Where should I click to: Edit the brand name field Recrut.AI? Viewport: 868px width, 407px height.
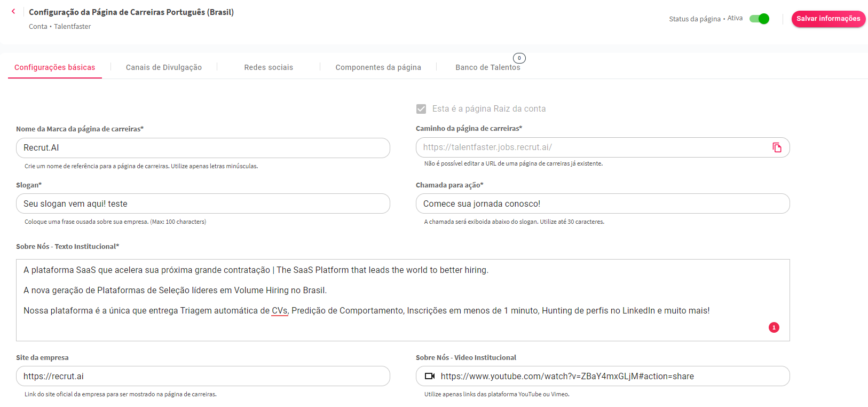coord(203,148)
